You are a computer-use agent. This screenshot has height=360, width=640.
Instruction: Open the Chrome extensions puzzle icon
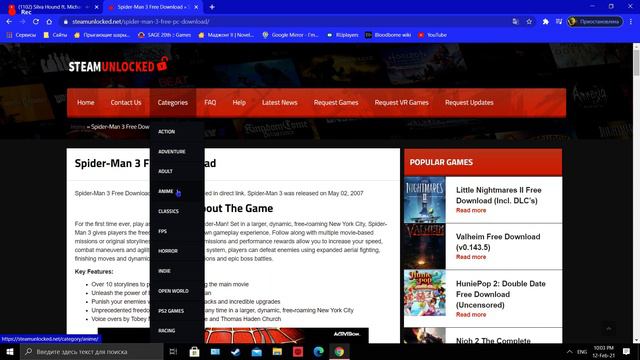(x=545, y=22)
